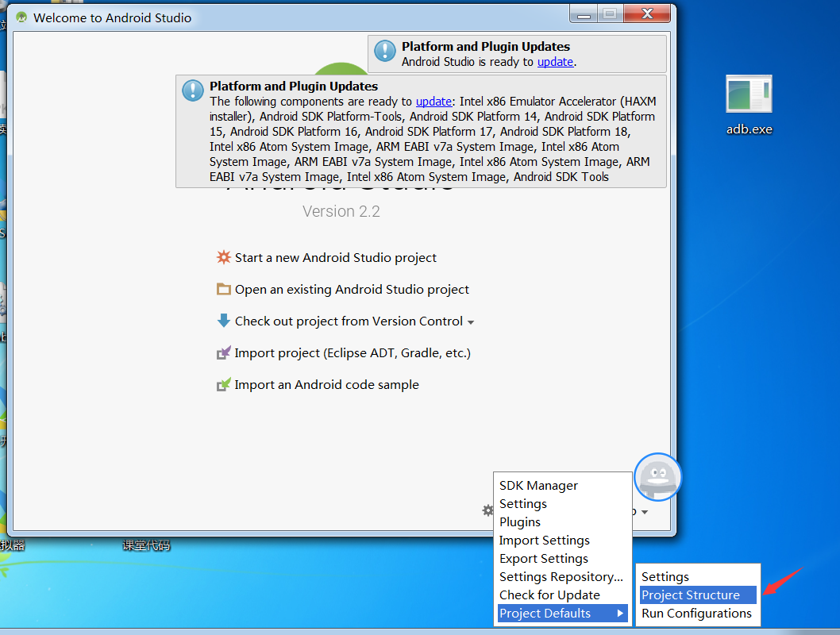The image size is (840, 635).
Task: Start a new Android Studio project
Action: tap(335, 257)
